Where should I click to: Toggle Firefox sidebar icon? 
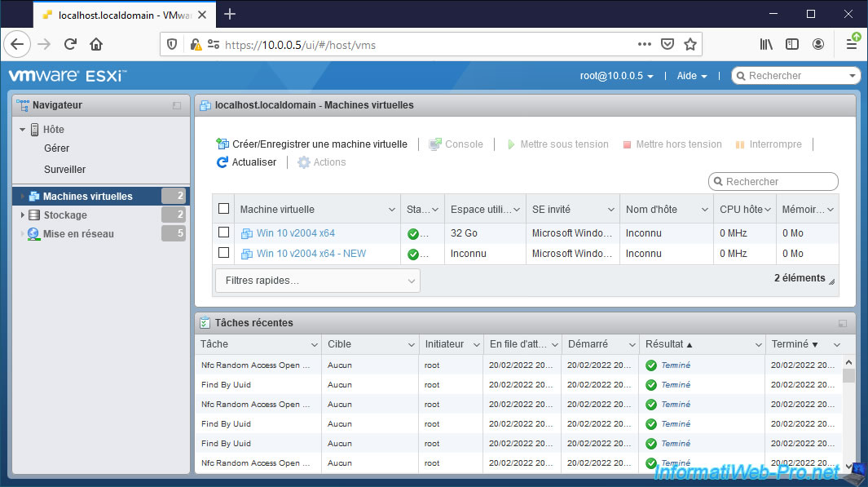coord(792,44)
